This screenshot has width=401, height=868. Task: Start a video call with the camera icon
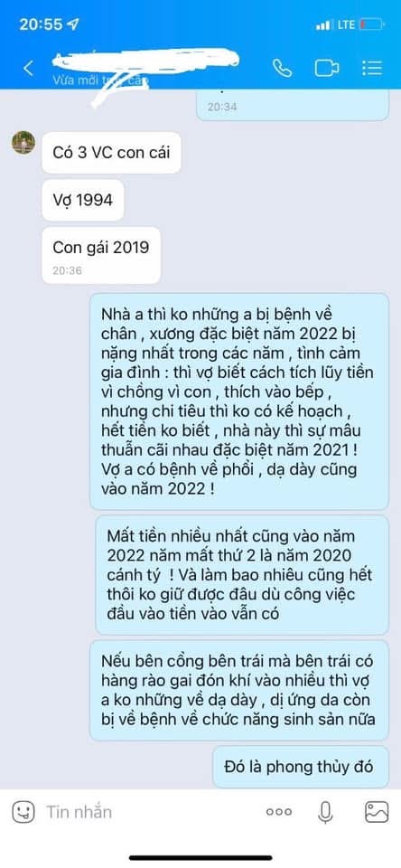[x=327, y=68]
